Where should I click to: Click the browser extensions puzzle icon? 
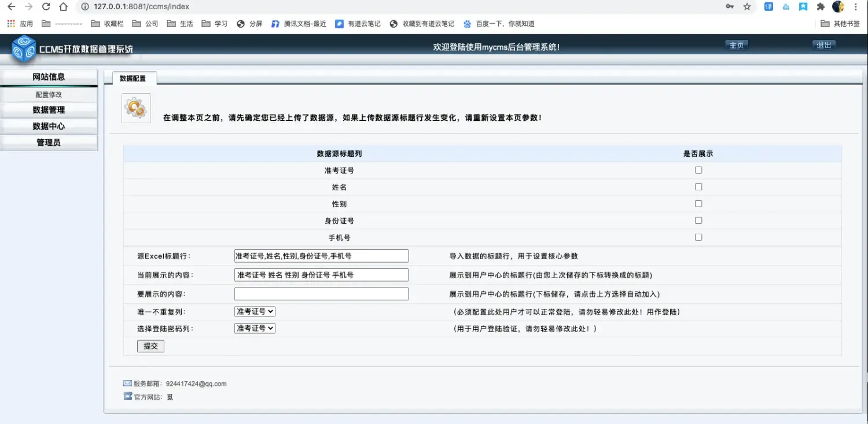tap(821, 7)
